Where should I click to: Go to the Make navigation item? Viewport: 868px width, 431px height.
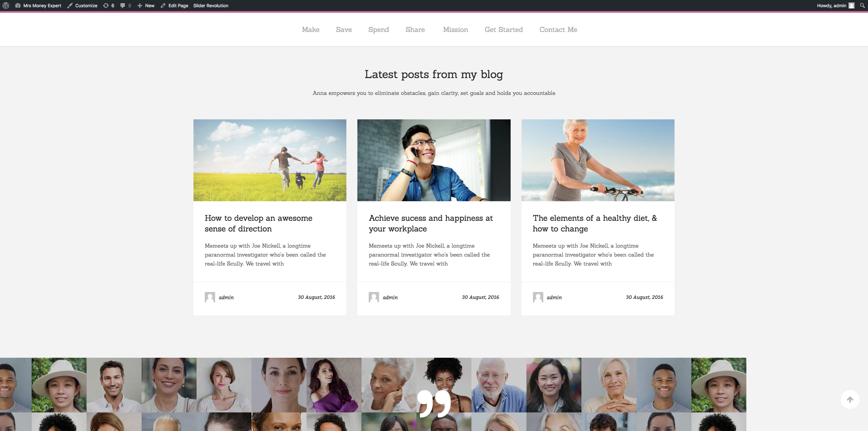point(311,30)
